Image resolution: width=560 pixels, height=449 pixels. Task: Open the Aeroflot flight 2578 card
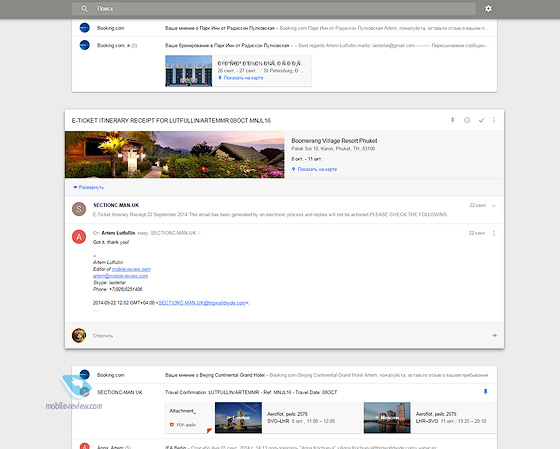tap(289, 418)
